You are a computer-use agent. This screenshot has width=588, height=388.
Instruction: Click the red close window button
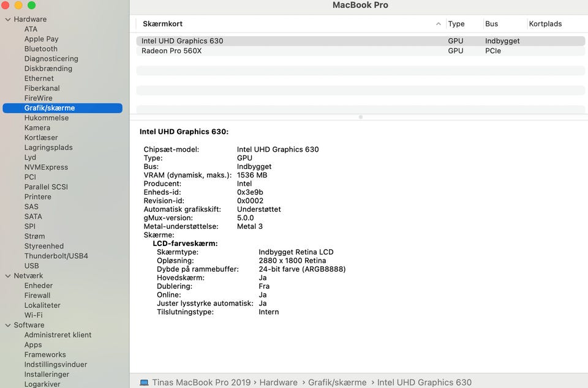[5, 6]
